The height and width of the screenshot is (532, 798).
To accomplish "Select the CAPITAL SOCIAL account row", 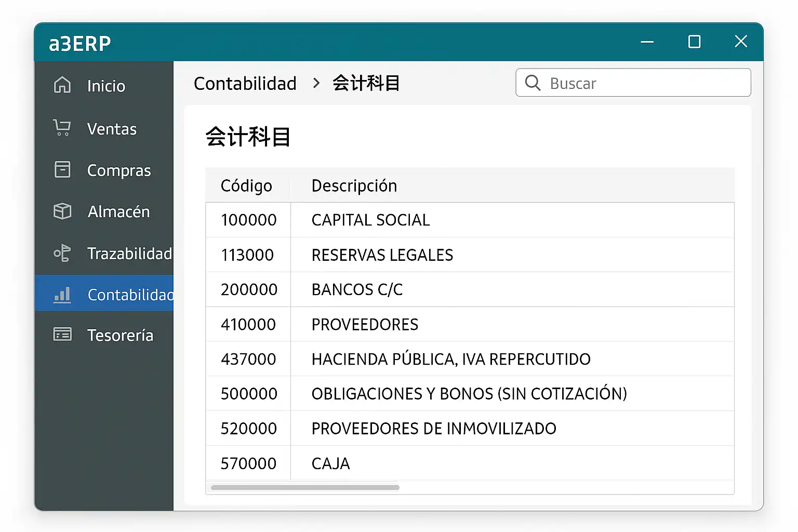I will pos(370,220).
